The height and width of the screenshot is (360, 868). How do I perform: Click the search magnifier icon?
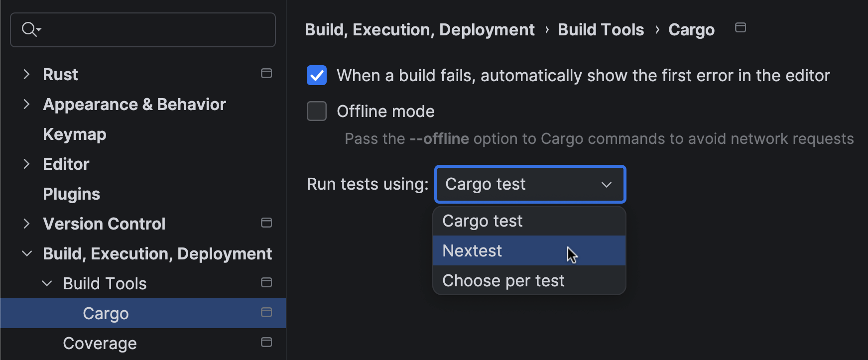30,30
